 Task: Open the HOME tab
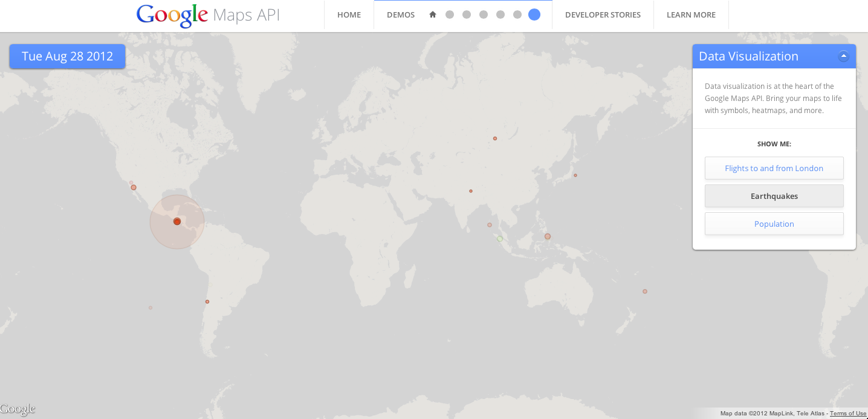pyautogui.click(x=349, y=15)
